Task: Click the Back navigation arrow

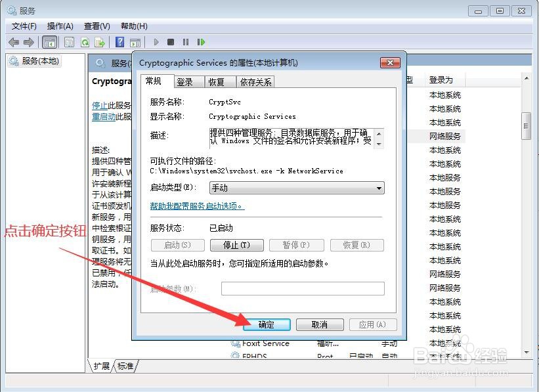Action: pos(14,42)
